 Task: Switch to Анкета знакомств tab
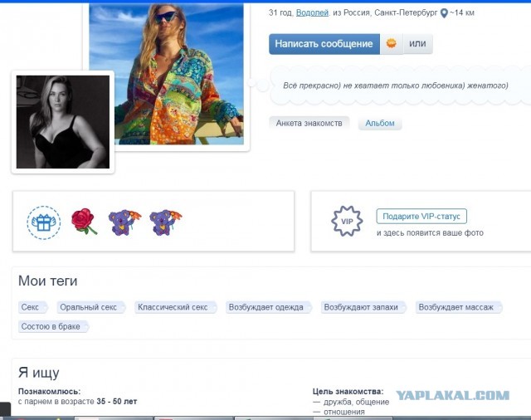point(309,124)
